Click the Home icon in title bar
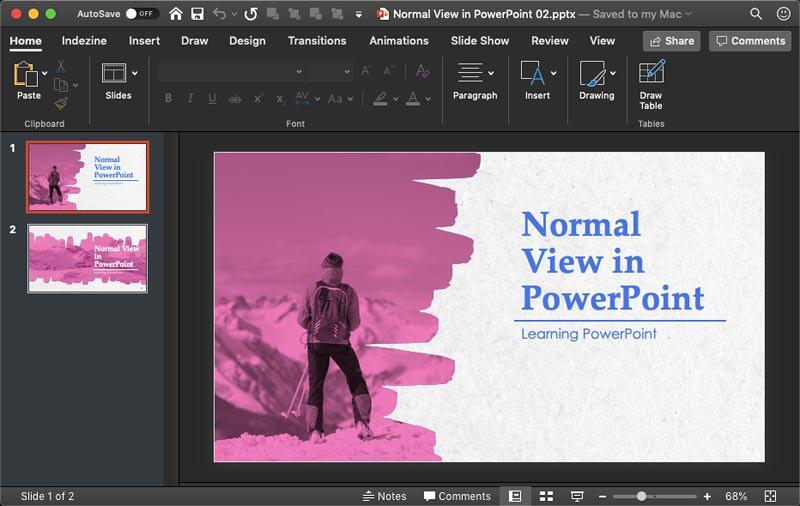 [x=176, y=14]
